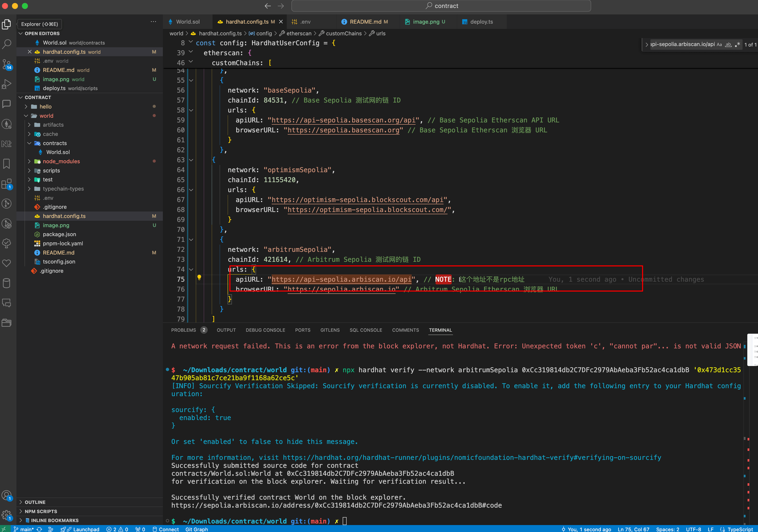
Task: Switch to the World.sol editor tab
Action: pyautogui.click(x=188, y=22)
